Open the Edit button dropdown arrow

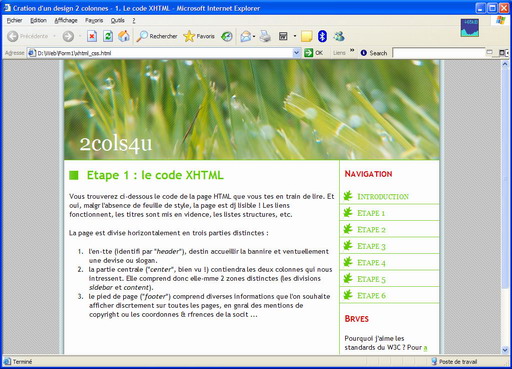[x=295, y=36]
